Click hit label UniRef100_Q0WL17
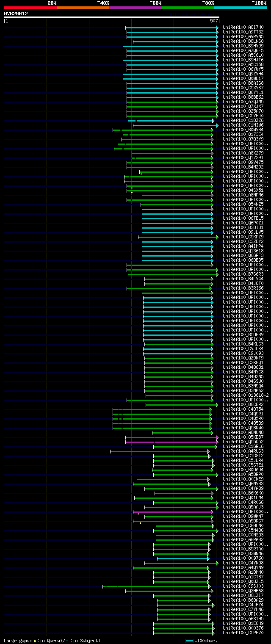The image size is (271, 644). [243, 79]
